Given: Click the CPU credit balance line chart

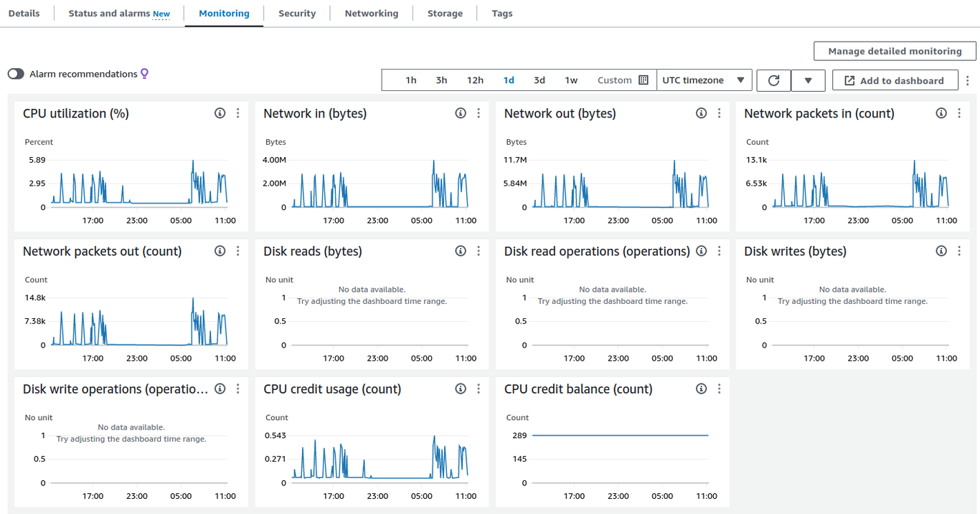Looking at the screenshot, I should [x=620, y=435].
